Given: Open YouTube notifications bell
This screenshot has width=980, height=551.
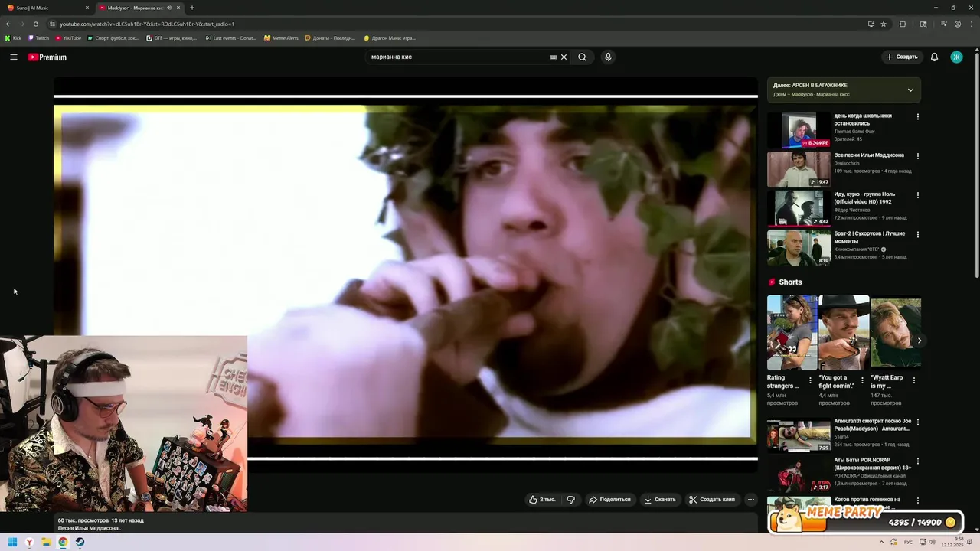Looking at the screenshot, I should pos(934,57).
